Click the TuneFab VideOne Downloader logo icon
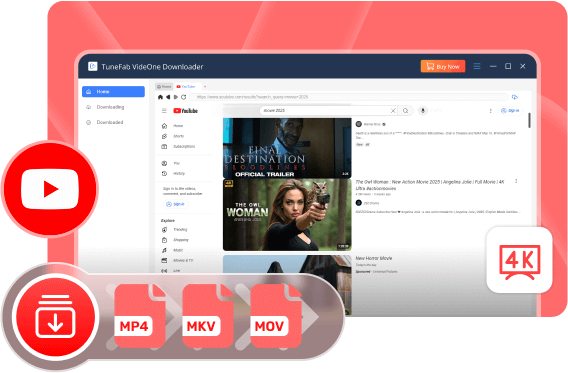 pos(93,66)
